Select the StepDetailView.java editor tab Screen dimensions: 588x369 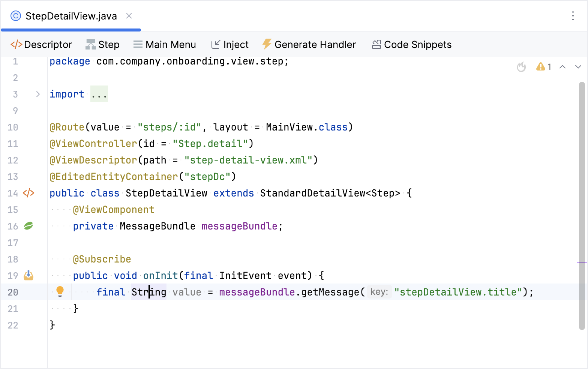coord(71,16)
